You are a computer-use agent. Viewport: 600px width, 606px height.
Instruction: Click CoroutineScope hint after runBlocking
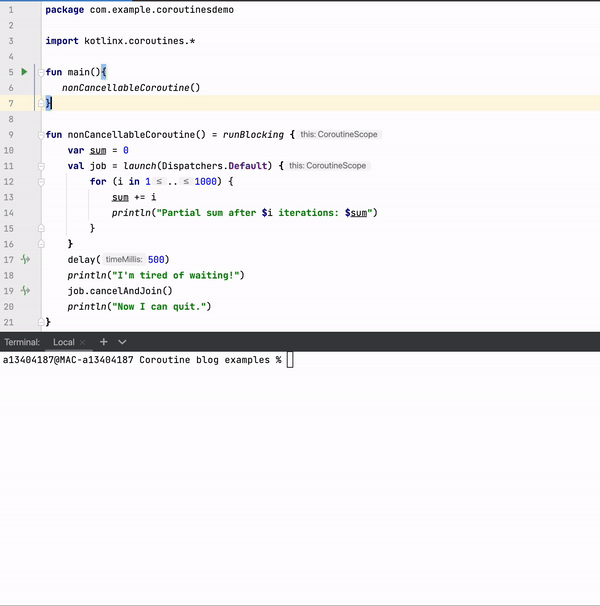click(339, 134)
